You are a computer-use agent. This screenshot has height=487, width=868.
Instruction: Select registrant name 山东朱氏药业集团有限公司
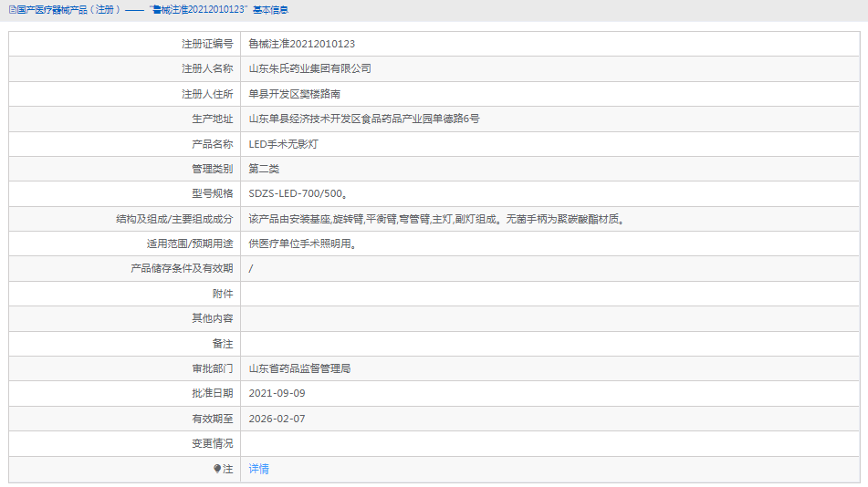tap(309, 68)
